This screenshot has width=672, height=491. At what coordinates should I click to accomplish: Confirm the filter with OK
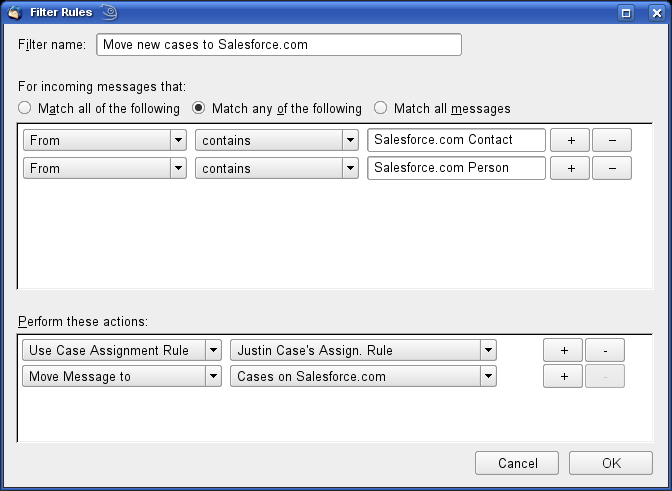611,463
